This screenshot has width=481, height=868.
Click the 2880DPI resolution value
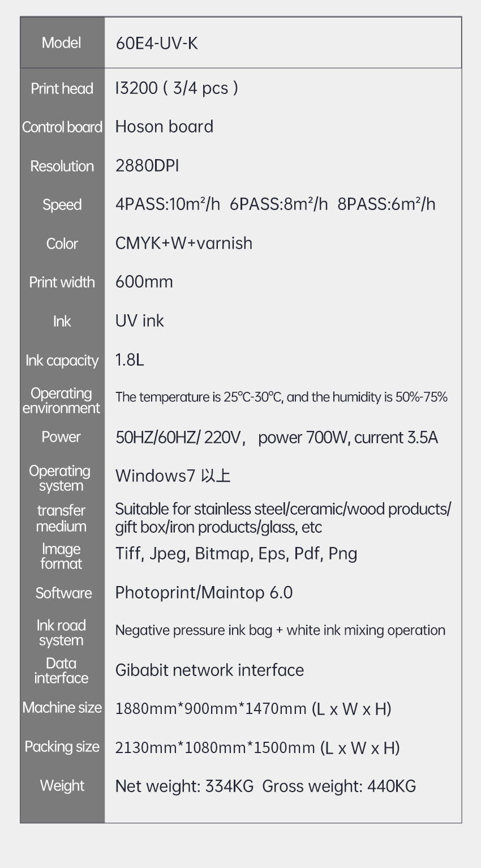coord(147,166)
